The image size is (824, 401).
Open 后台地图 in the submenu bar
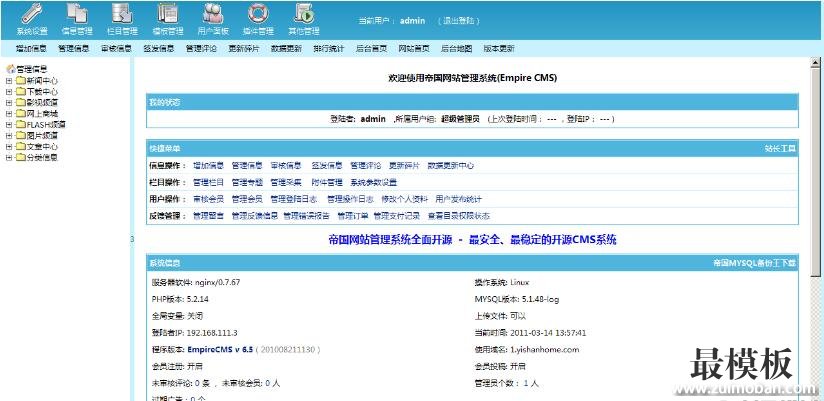click(x=456, y=48)
